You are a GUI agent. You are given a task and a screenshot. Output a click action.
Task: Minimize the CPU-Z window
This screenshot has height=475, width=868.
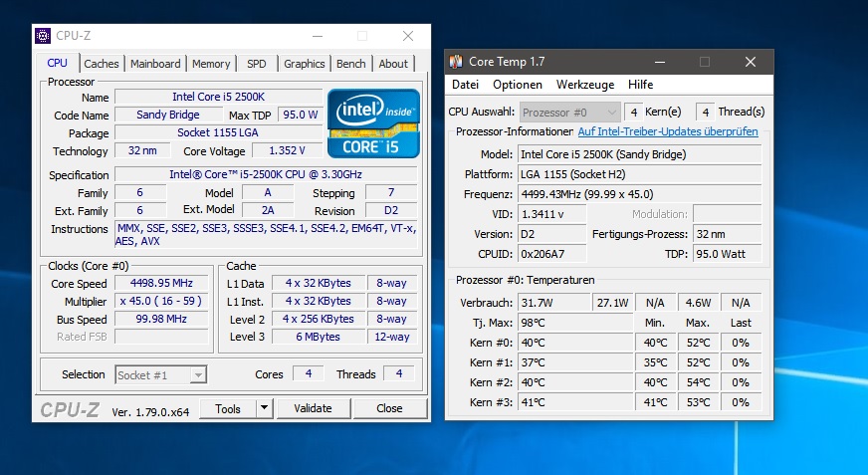318,36
